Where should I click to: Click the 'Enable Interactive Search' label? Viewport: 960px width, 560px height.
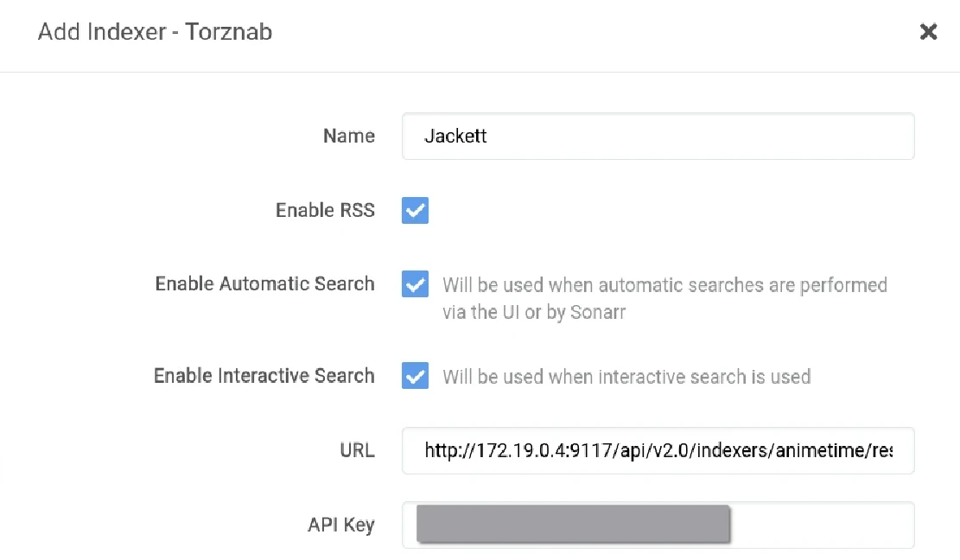tap(264, 376)
